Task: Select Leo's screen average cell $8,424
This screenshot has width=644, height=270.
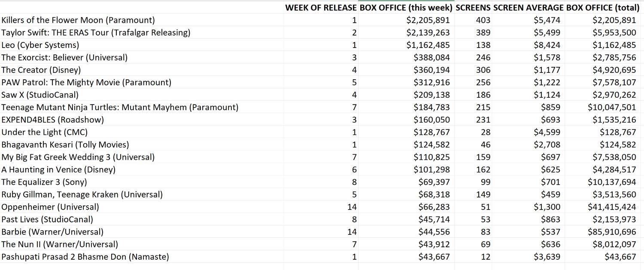Action: pyautogui.click(x=547, y=45)
